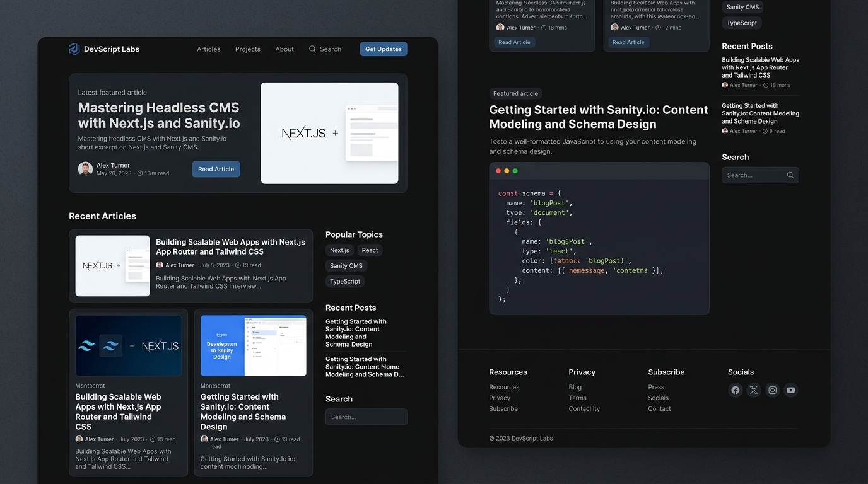Open Building Scalable Web Apps title in small card

119,412
